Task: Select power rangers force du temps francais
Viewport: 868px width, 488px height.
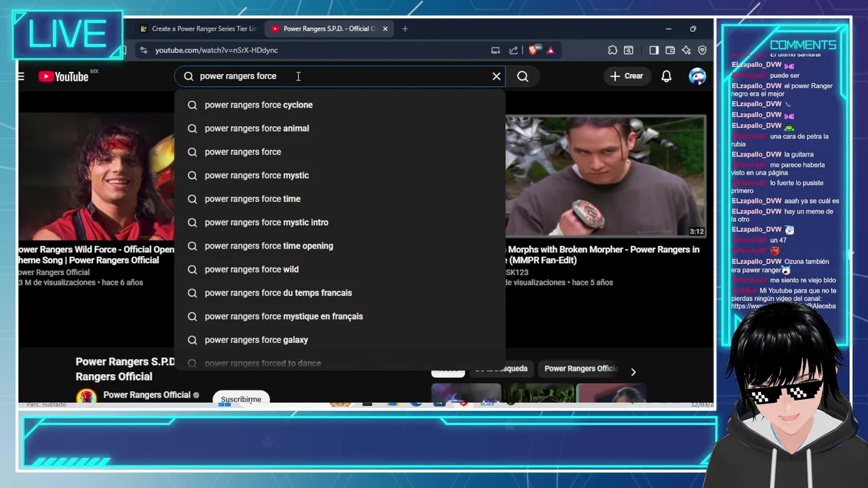Action: (340, 293)
